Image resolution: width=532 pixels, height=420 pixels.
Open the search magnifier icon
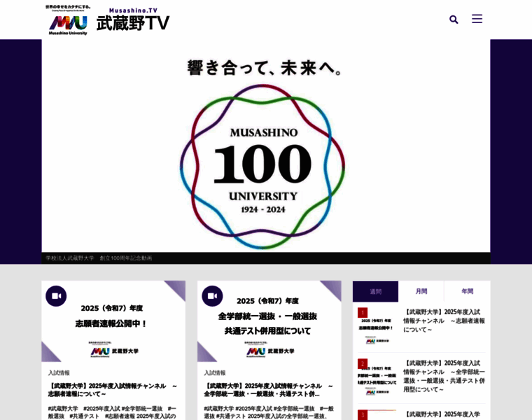(454, 20)
